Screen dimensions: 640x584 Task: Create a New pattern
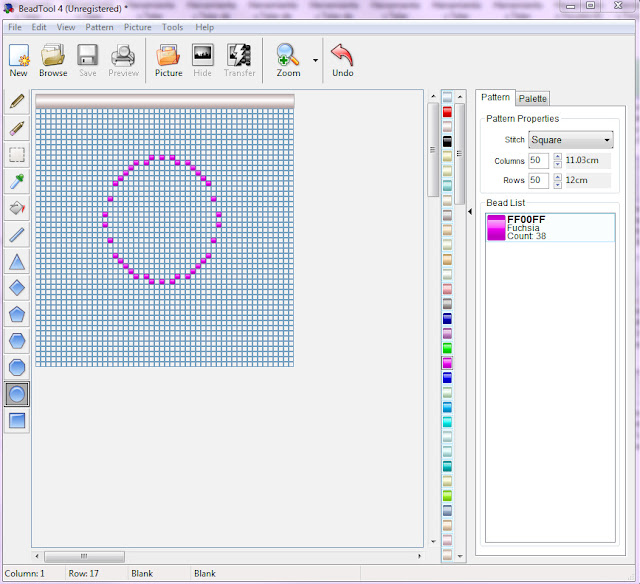pos(19,61)
